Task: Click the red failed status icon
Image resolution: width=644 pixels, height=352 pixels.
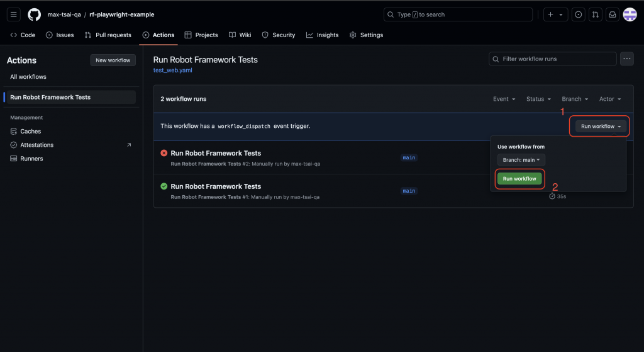Action: click(164, 153)
